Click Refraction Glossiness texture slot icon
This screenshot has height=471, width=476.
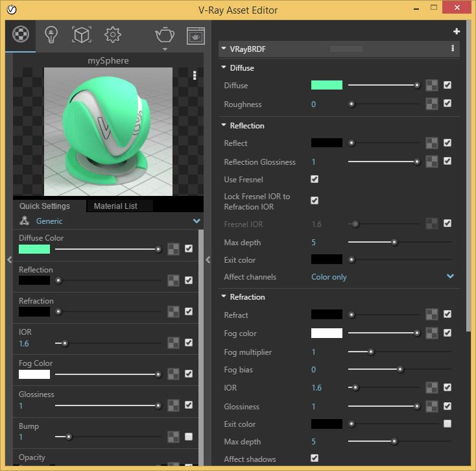click(432, 406)
